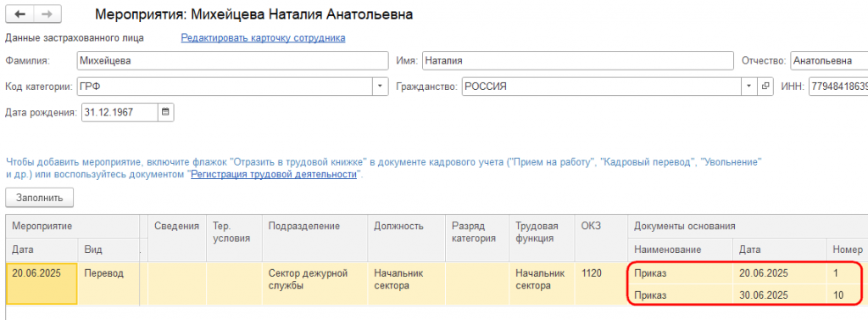Screen dimensions: 868x320
Task: Click the ИНН input field
Action: pos(838,87)
